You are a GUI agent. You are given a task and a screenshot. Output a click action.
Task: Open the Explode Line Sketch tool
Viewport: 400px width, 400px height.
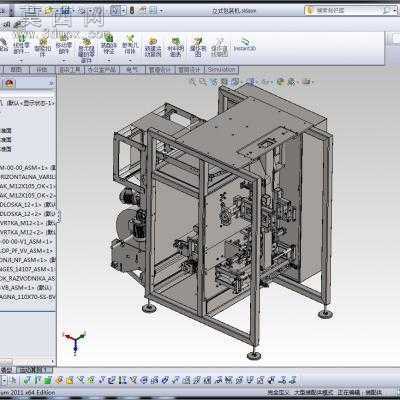click(219, 47)
